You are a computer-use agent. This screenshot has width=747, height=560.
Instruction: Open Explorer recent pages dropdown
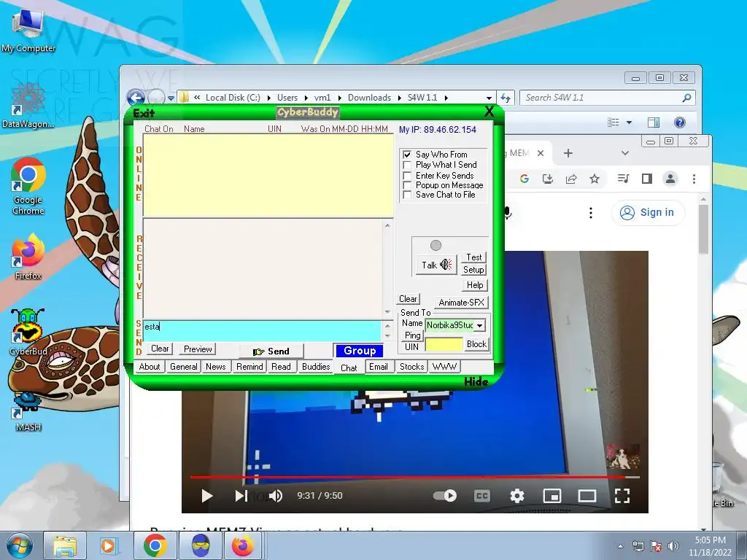pos(171,98)
